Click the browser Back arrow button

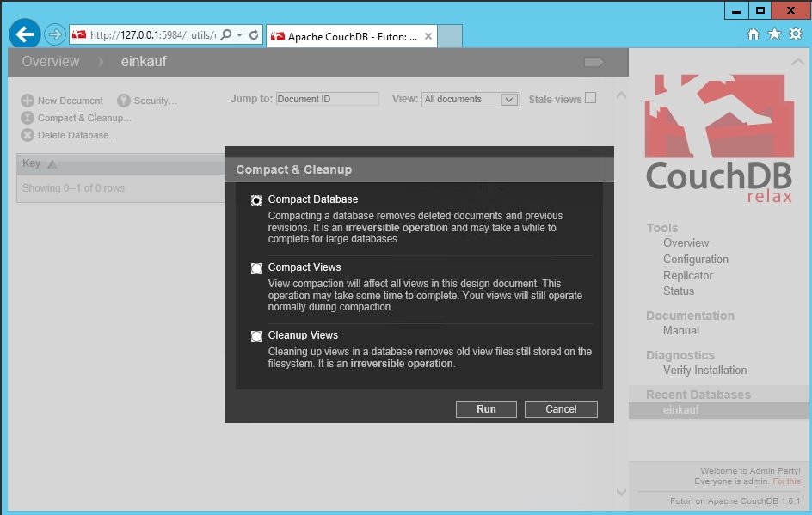(x=26, y=34)
